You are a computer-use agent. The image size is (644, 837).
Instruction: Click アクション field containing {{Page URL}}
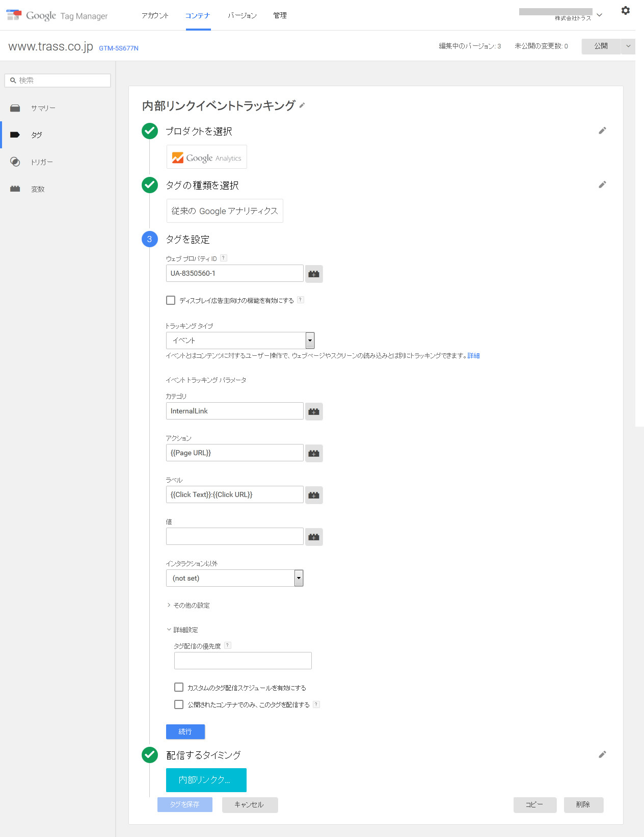coord(235,453)
